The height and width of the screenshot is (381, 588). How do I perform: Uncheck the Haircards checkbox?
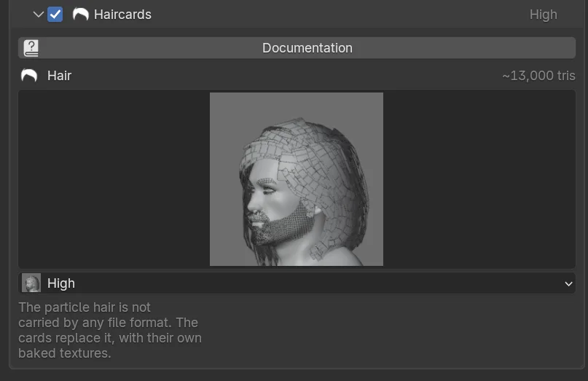click(55, 15)
